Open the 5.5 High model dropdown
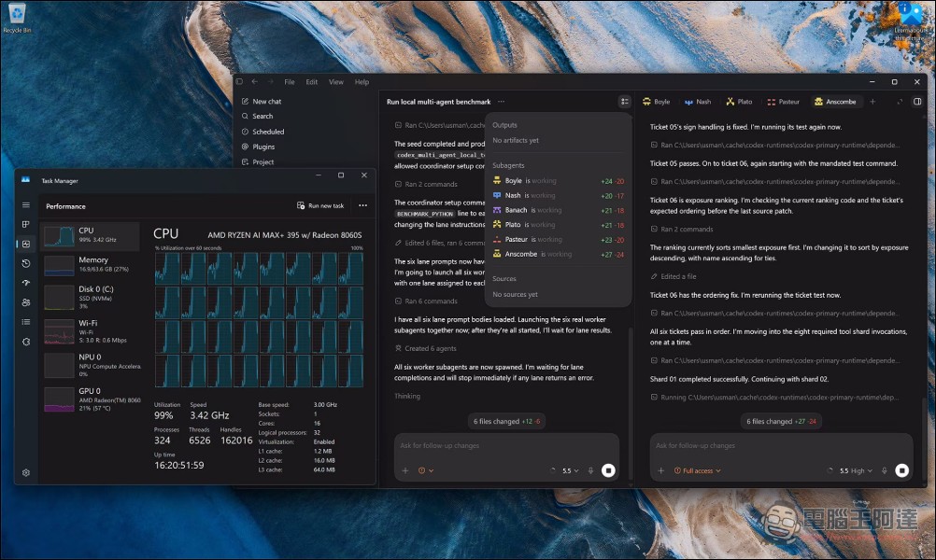 click(x=856, y=470)
